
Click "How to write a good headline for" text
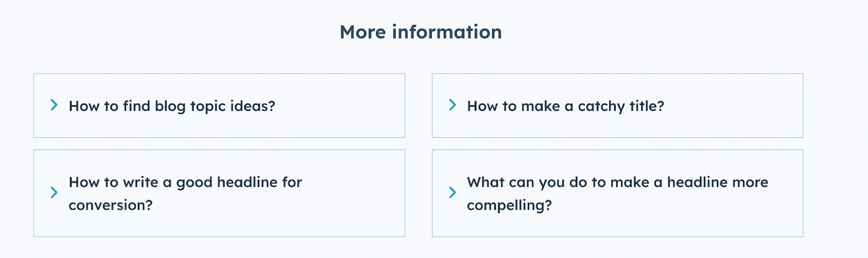[x=185, y=182]
